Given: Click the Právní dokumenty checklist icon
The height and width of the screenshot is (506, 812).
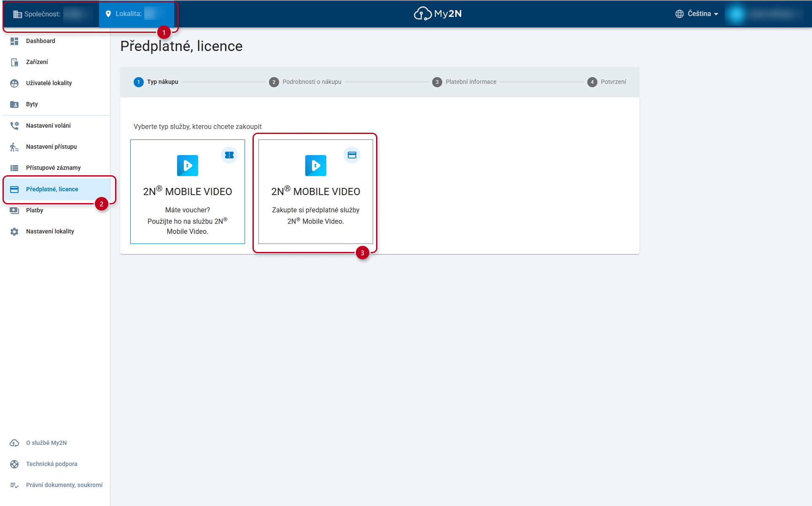Looking at the screenshot, I should tap(14, 485).
